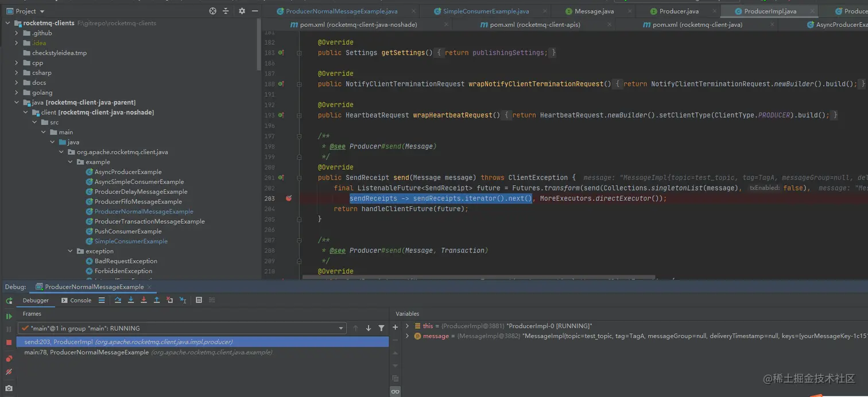Viewport: 868px width, 397px height.
Task: Stop the debug session with the red square
Action: click(x=9, y=342)
